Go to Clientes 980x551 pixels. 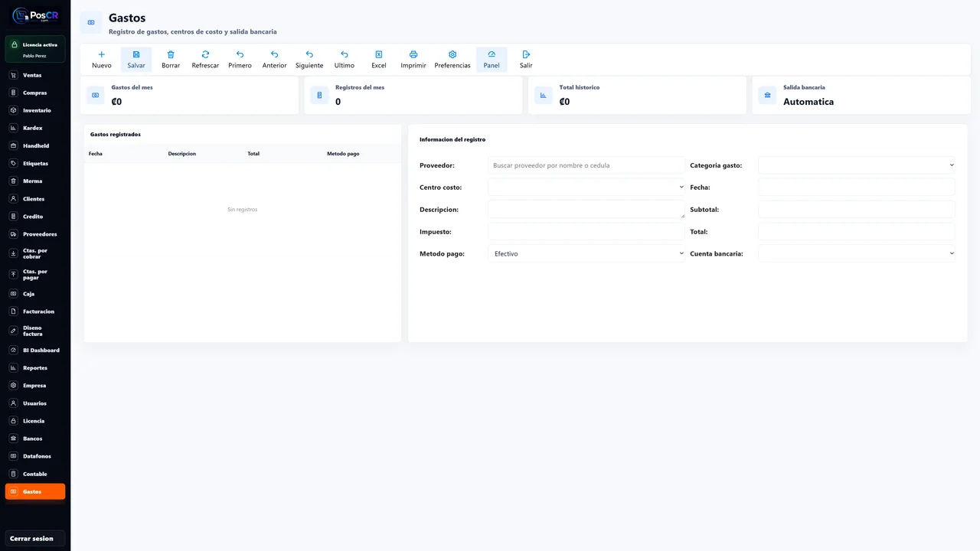click(35, 198)
